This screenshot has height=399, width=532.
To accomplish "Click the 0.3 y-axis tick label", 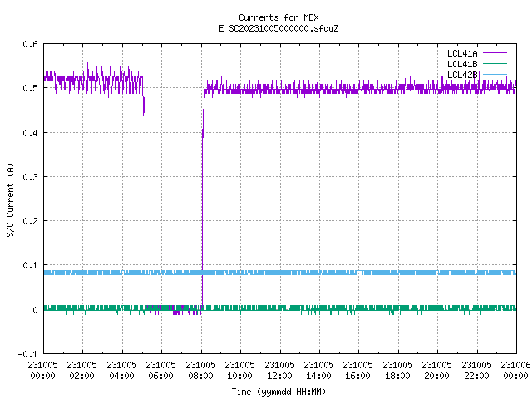I will click(30, 177).
